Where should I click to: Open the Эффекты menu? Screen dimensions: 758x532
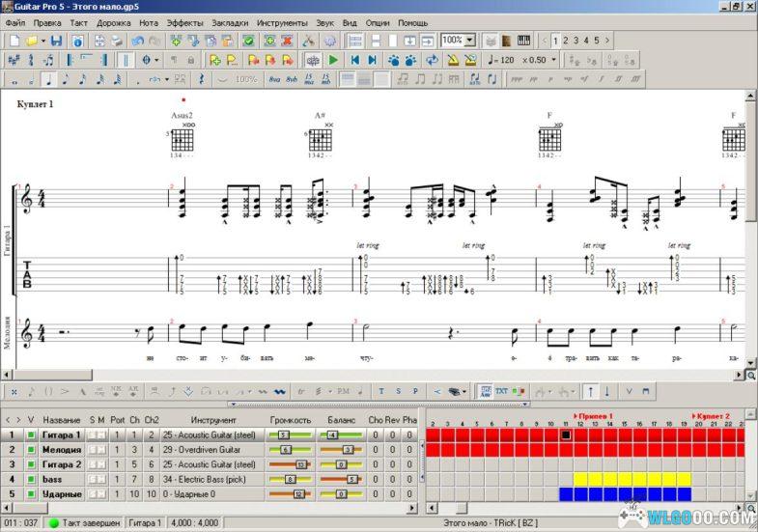184,22
